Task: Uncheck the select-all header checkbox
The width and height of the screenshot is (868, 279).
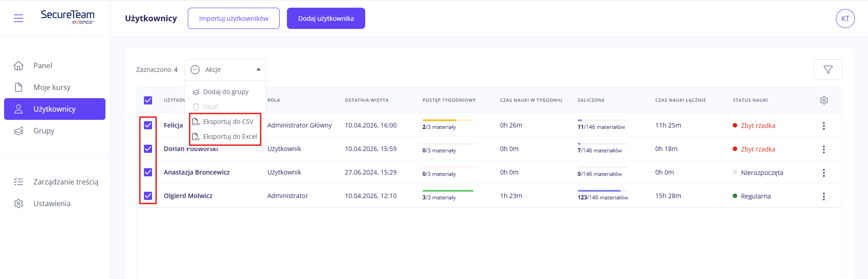Action: (x=148, y=100)
